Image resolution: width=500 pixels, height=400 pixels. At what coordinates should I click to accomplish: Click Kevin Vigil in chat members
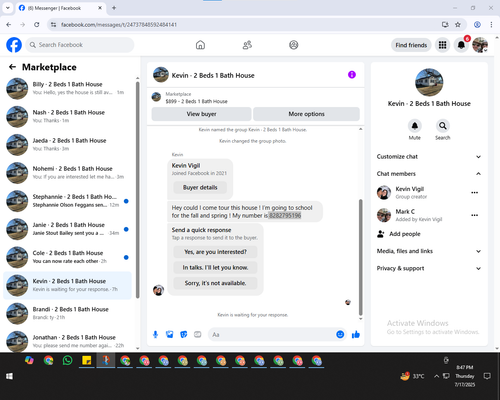[410, 189]
